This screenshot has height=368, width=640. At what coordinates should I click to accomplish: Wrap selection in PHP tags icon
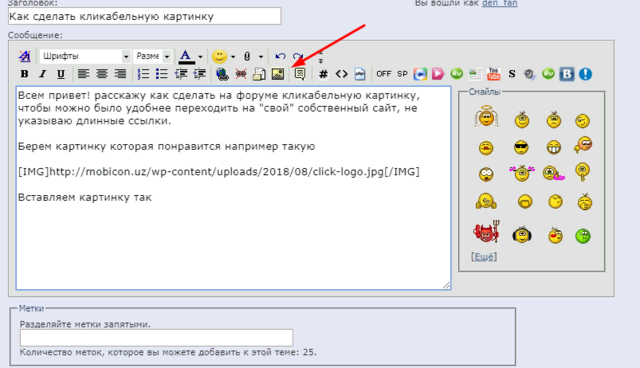point(360,74)
